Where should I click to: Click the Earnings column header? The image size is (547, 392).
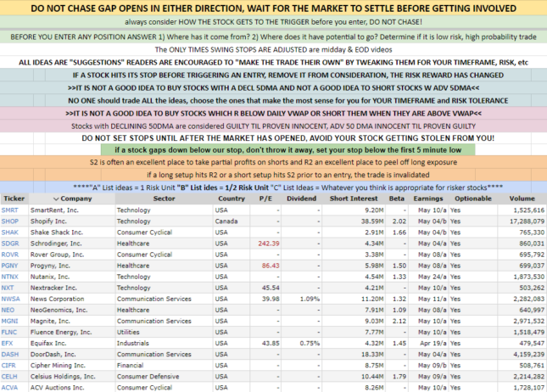tap(428, 199)
